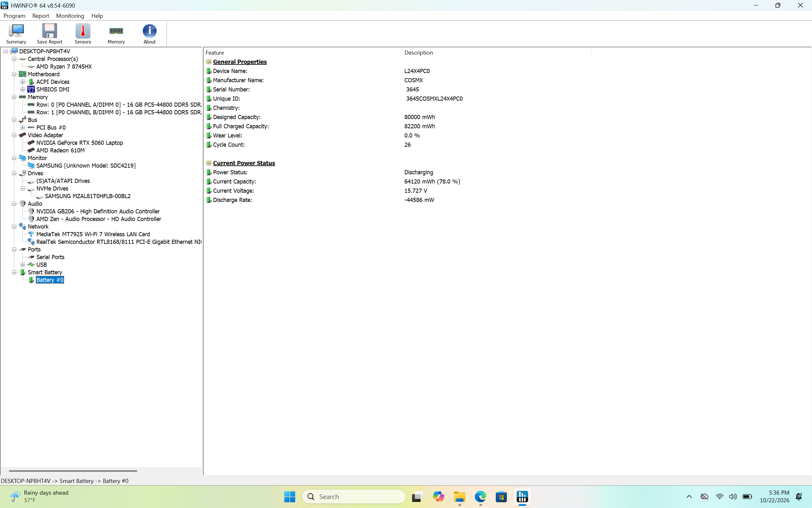Click the Wi-Fi tray icon

tap(719, 497)
